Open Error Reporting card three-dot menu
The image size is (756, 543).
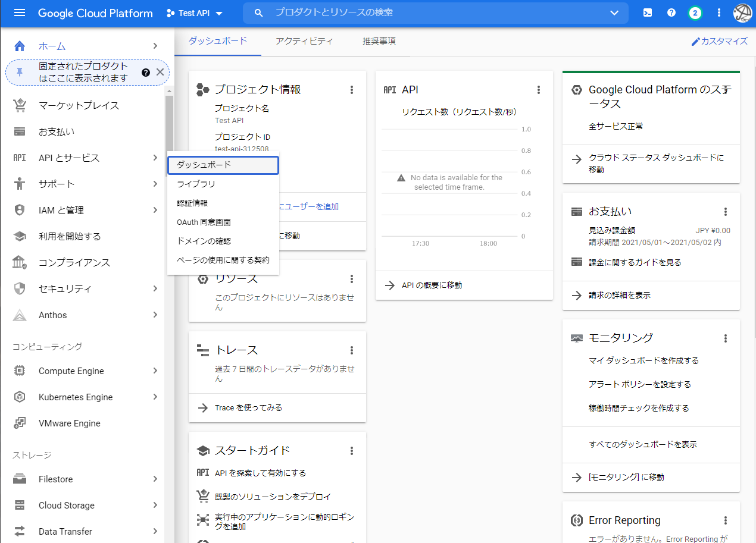[x=726, y=520]
